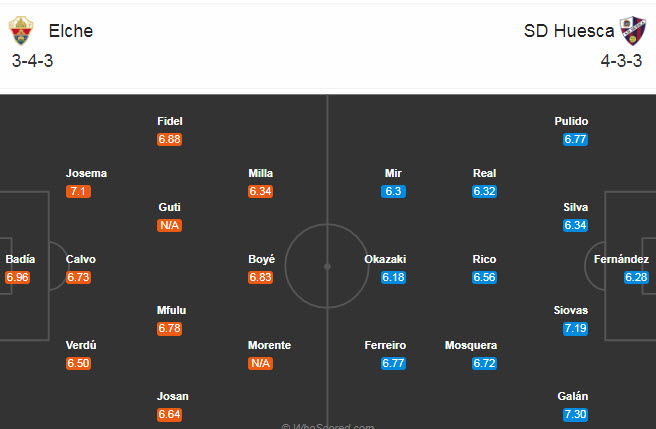
Task: Click Josema's 7.1 rating badge
Action: [79, 191]
